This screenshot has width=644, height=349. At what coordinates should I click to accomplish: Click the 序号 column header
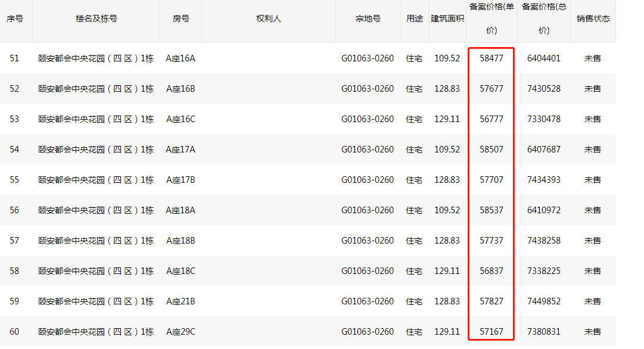click(15, 19)
